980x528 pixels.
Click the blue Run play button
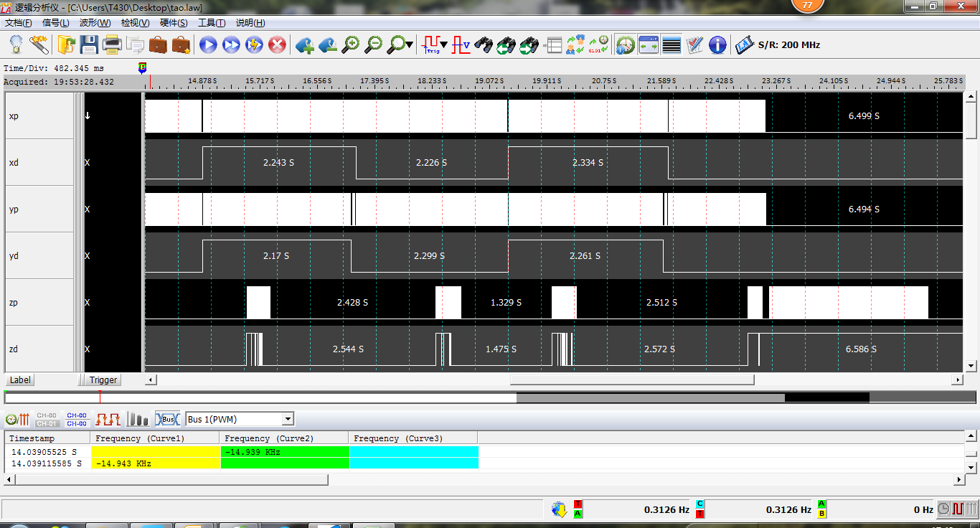pos(208,45)
